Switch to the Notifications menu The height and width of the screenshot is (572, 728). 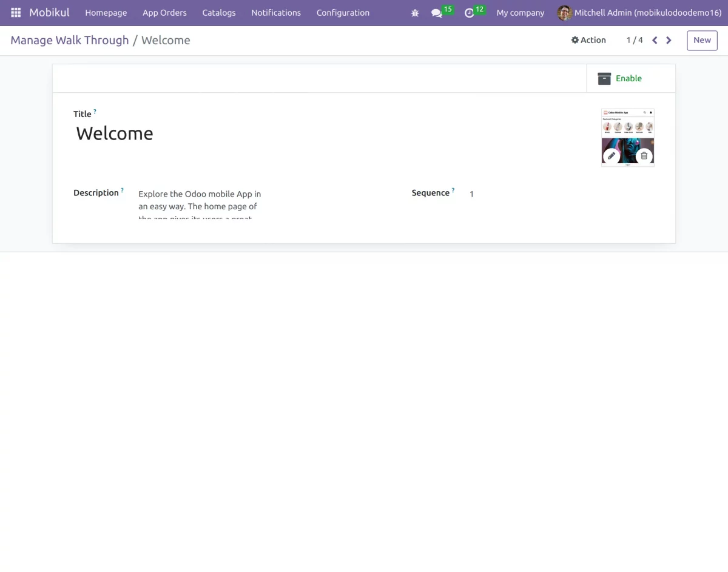(276, 13)
